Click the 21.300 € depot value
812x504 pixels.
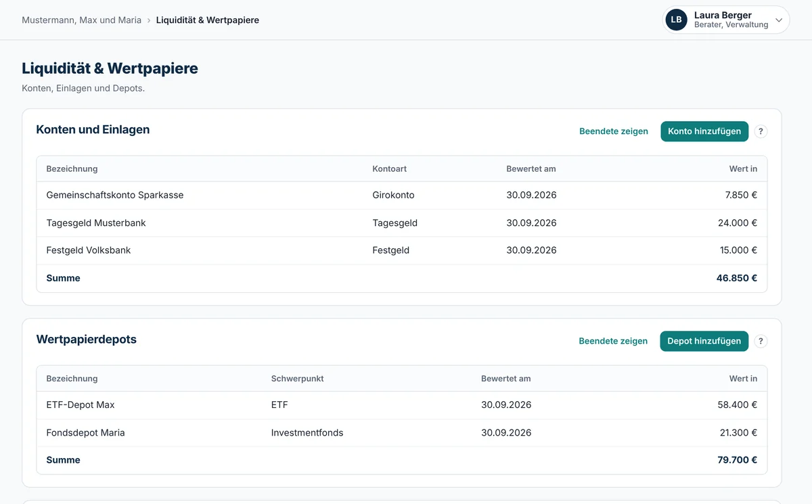[x=738, y=432]
